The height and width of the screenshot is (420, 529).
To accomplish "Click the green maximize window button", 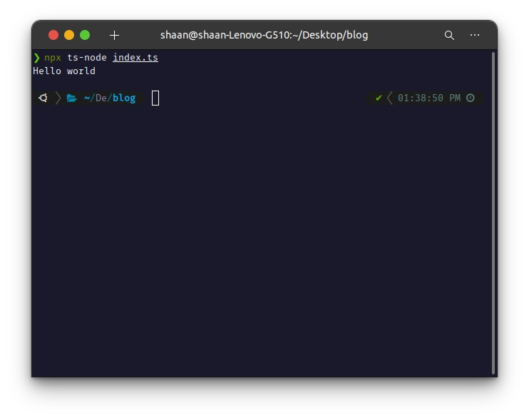I will point(85,35).
